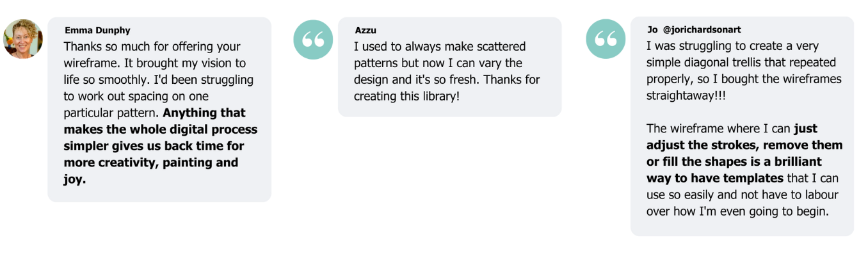This screenshot has width=868, height=256.
Task: Click 'life so smoothly' in Emma's testimonial
Action: [x=106, y=80]
